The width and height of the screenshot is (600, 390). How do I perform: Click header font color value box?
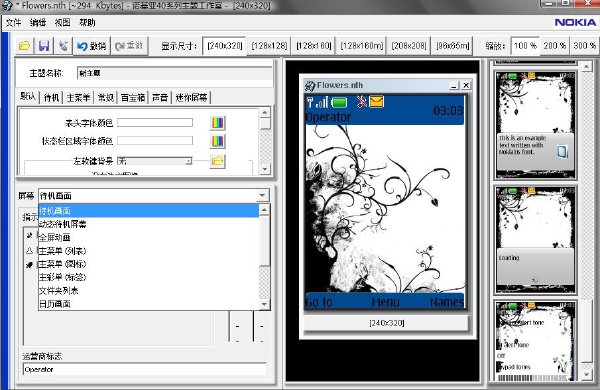tap(155, 122)
